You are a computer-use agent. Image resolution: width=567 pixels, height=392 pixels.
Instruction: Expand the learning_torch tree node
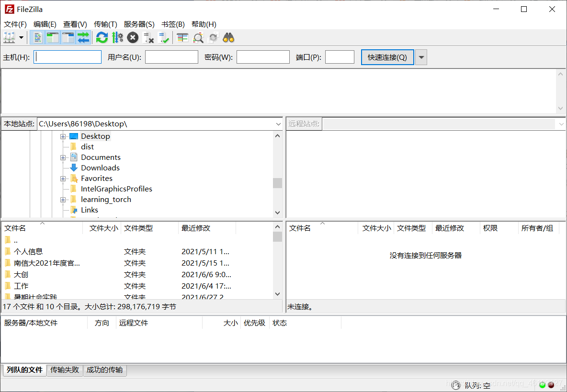[63, 200]
